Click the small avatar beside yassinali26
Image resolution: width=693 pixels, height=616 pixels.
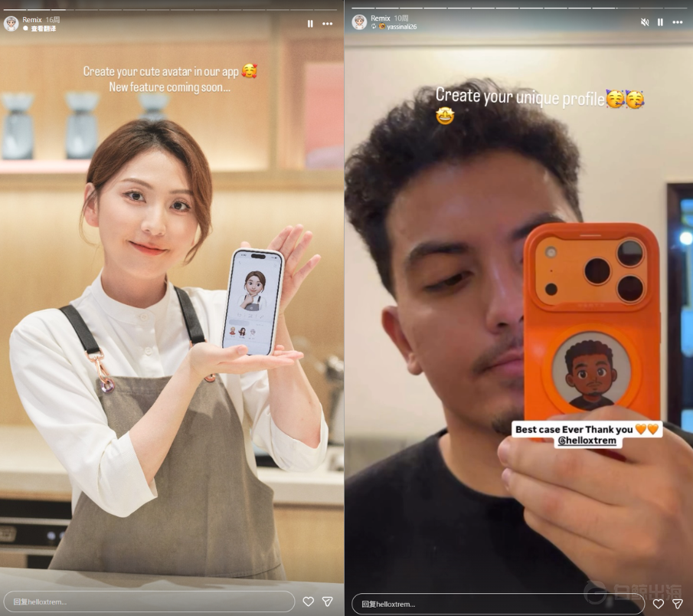[382, 27]
